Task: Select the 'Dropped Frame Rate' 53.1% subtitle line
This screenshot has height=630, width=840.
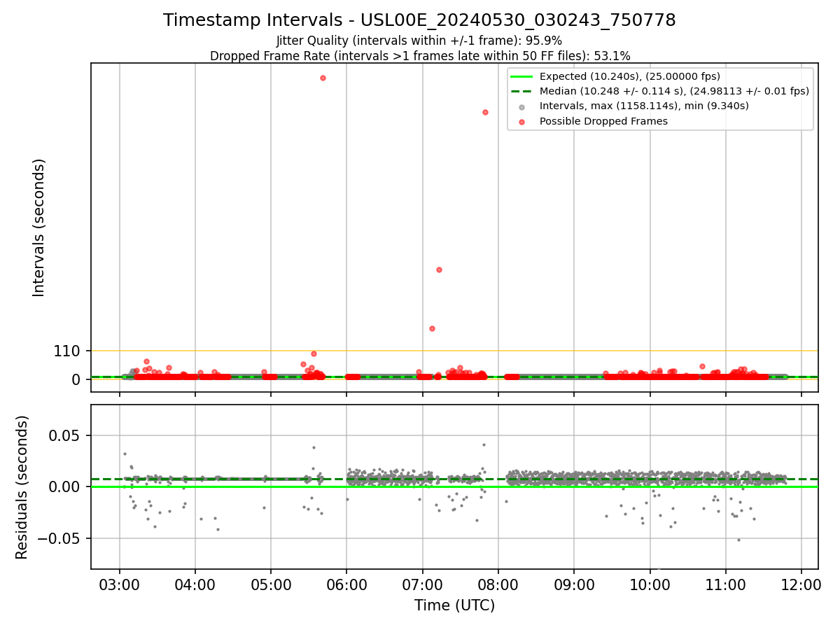Action: coord(420,56)
